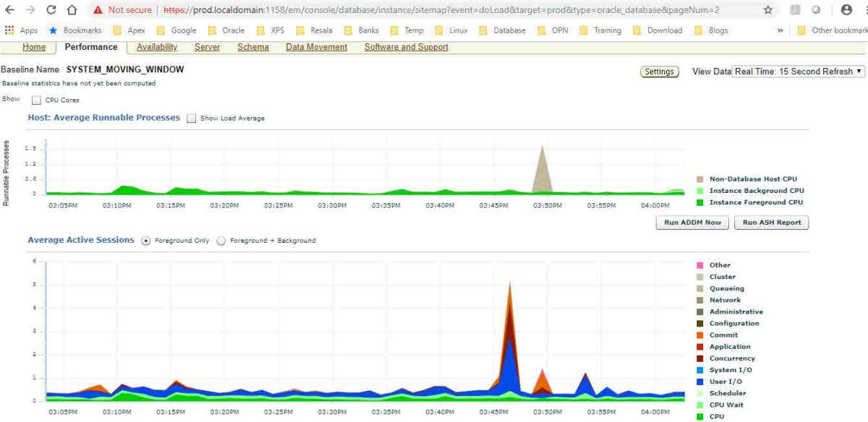The image size is (868, 422).
Task: Click the Not secure warning icon
Action: click(x=98, y=10)
